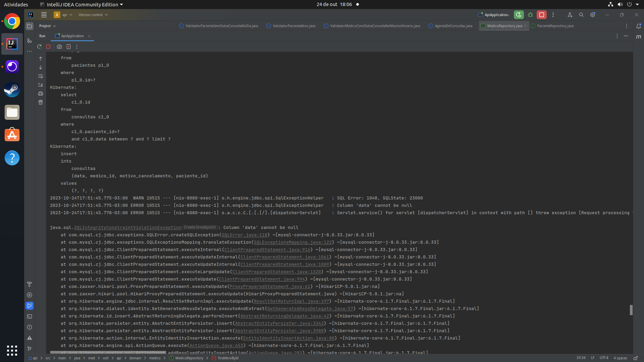Hide the Run tool window
Viewport: 644px width, 362px height.
tap(626, 36)
